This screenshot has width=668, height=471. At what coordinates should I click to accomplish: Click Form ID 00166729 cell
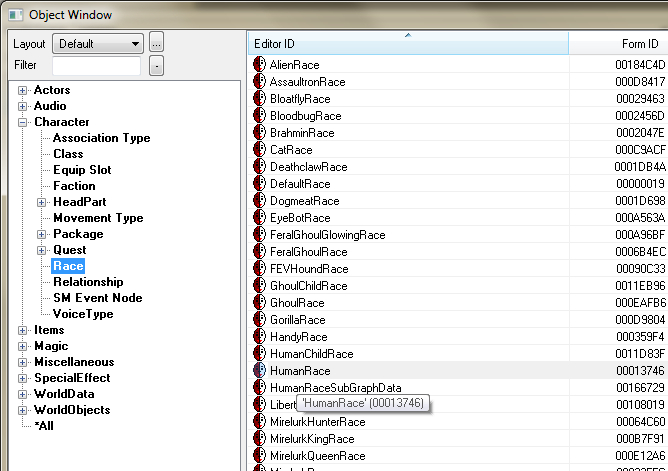point(640,388)
